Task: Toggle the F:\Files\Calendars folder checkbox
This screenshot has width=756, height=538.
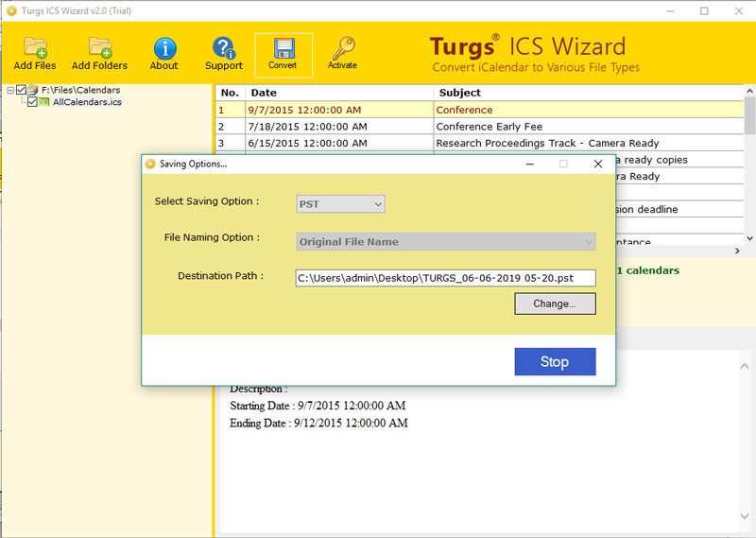Action: click(x=22, y=90)
